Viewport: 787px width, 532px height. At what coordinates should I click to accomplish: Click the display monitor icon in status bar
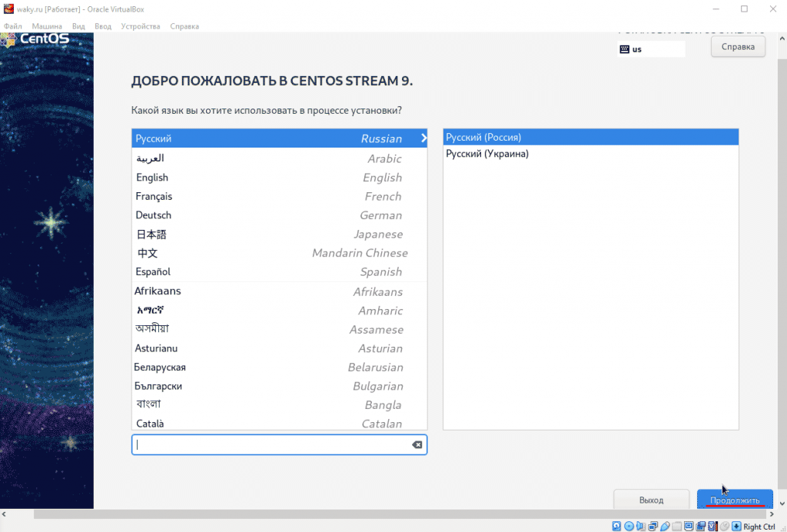689,526
